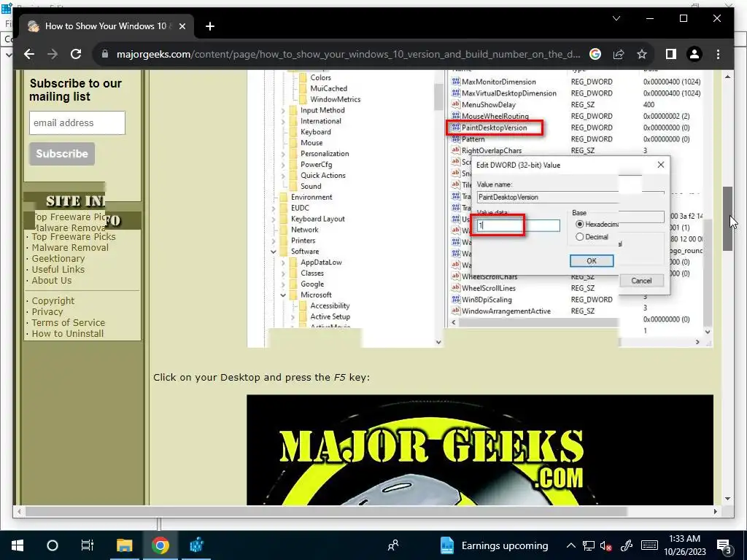Open the Privacy link
This screenshot has width=747, height=560.
click(47, 312)
